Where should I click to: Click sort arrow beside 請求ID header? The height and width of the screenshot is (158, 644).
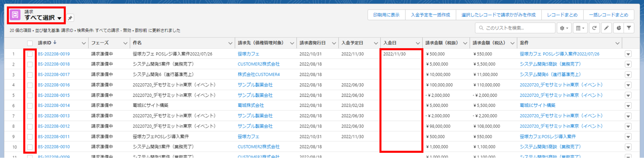coord(55,42)
